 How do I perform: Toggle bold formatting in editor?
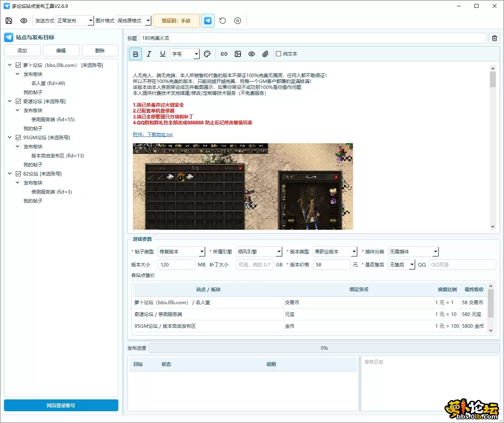[x=136, y=54]
